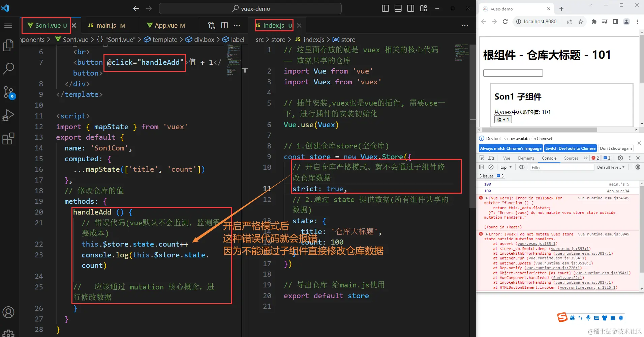Click the localhost:8080 address bar

540,22
